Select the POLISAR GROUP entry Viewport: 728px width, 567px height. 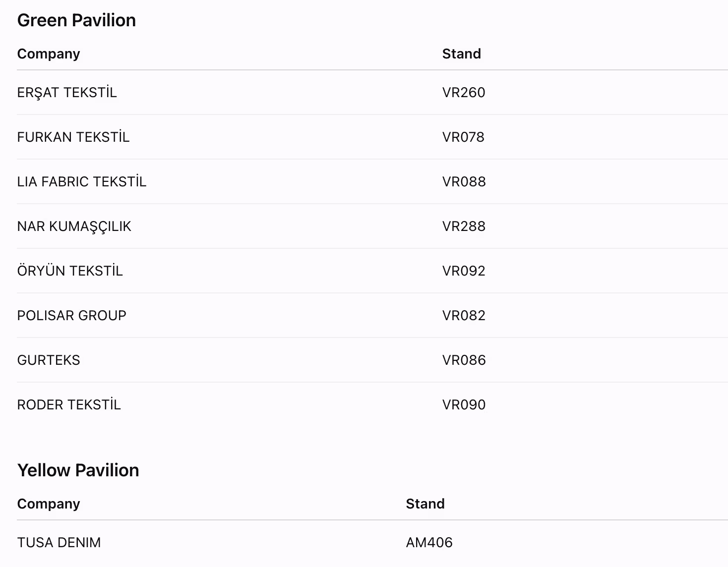(x=72, y=316)
